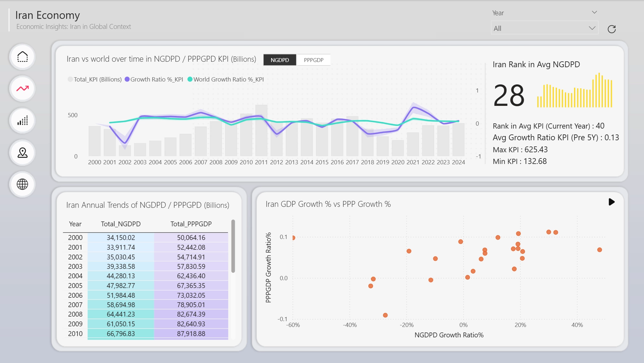Click World Growth Ratio %_KPI legend item
The image size is (644, 363).
pyautogui.click(x=226, y=80)
